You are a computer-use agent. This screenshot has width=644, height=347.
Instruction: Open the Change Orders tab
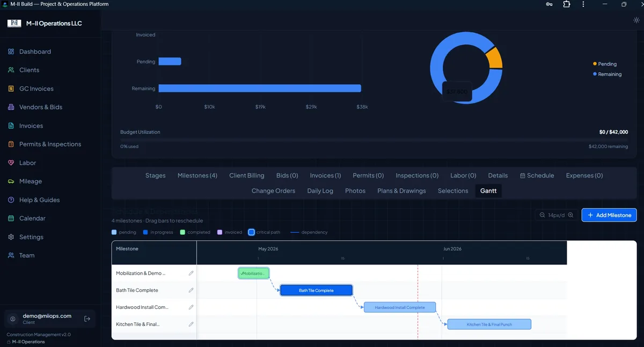click(273, 191)
